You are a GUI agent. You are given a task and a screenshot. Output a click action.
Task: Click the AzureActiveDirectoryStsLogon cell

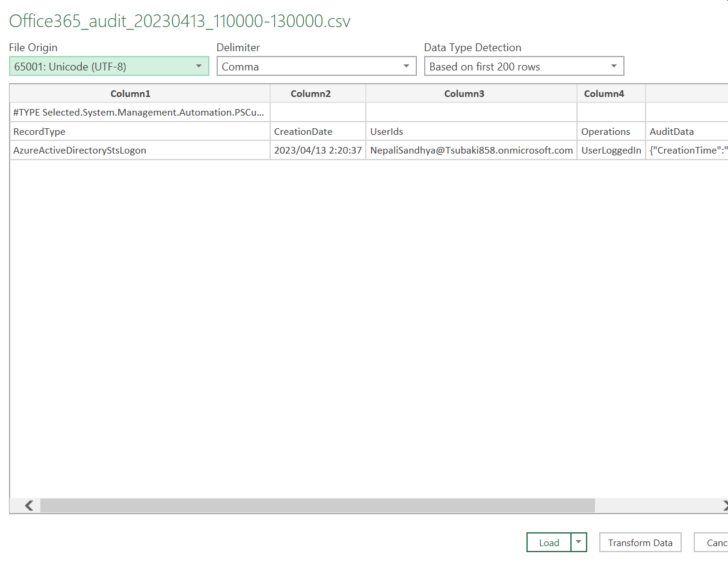click(x=140, y=150)
